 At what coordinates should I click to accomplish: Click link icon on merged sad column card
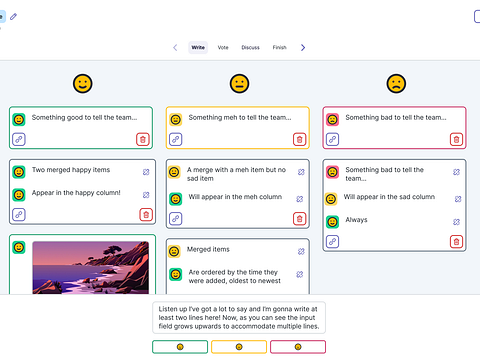[332, 242]
